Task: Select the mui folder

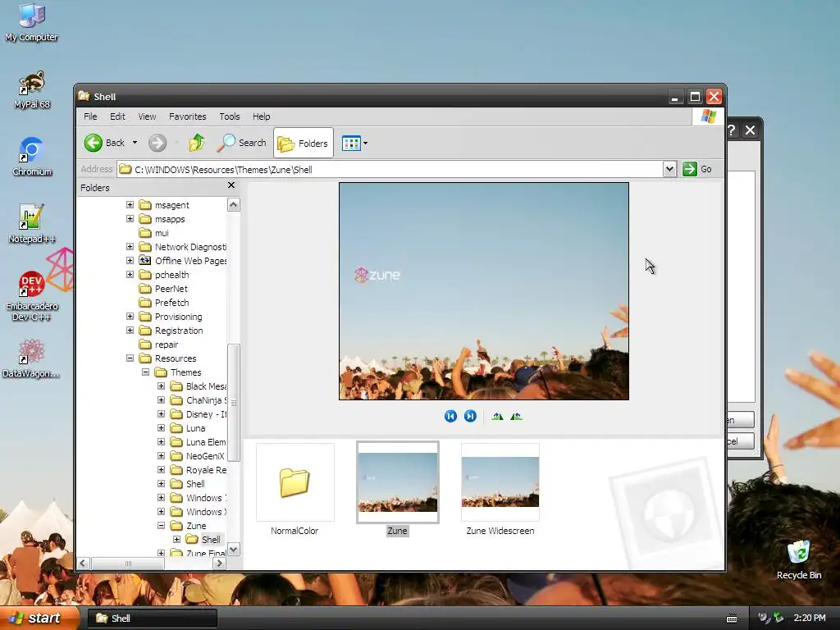Action: [162, 233]
